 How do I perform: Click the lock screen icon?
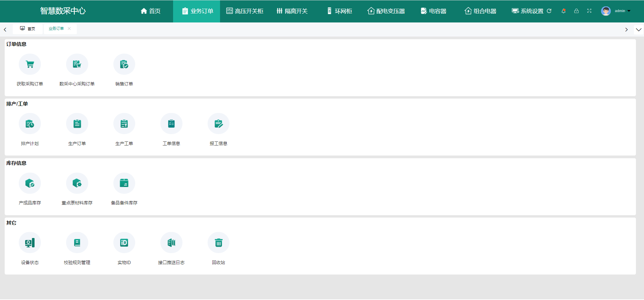click(x=576, y=11)
